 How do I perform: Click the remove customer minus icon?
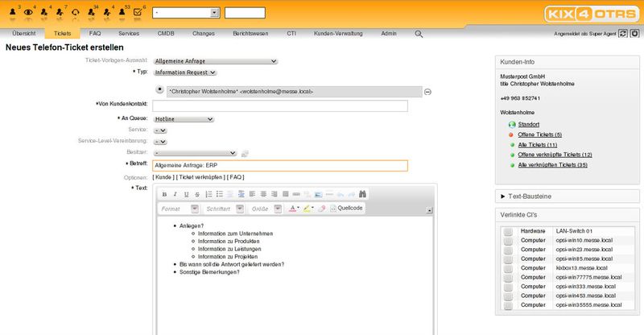pyautogui.click(x=427, y=92)
